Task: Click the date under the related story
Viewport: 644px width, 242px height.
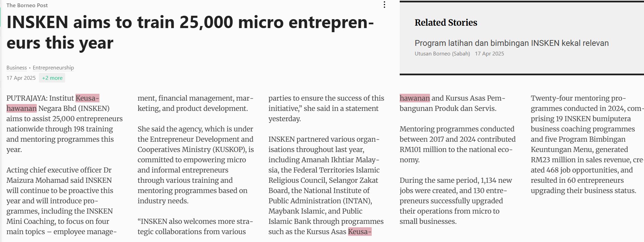Action: coord(489,54)
